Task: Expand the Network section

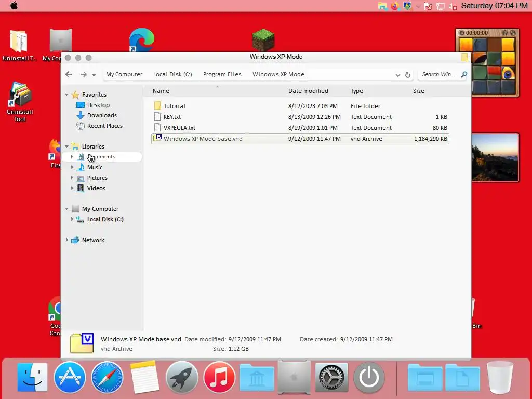Action: [x=67, y=240]
